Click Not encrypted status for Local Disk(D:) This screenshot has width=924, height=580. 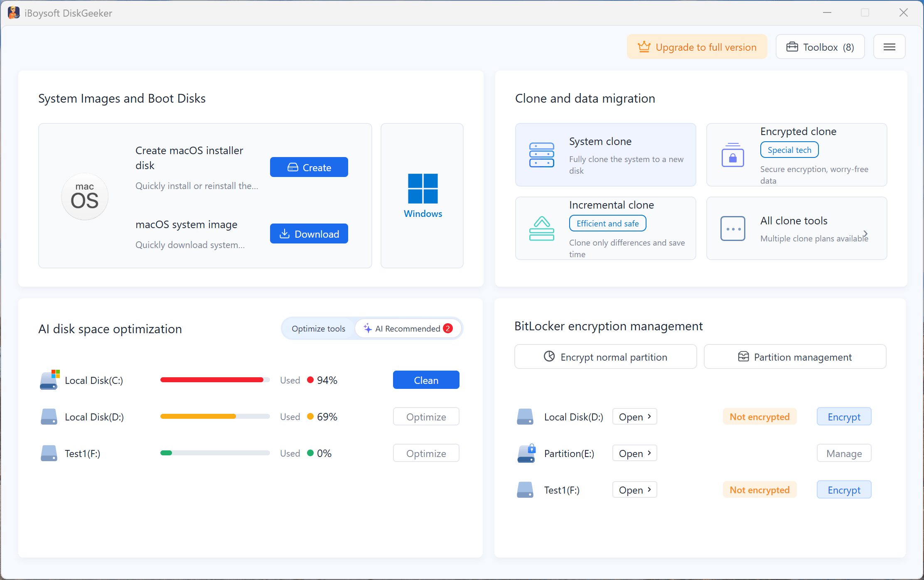pyautogui.click(x=760, y=417)
